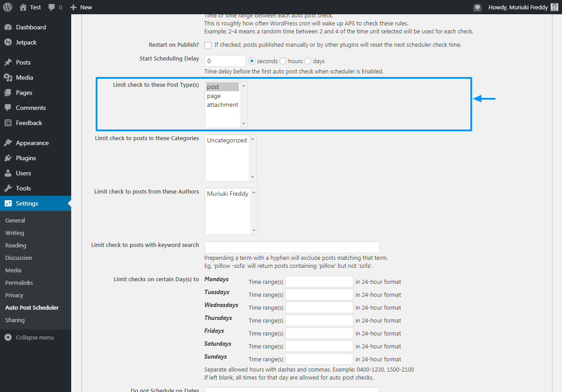562x392 pixels.
Task: Click the Jetpack menu label
Action: (26, 42)
